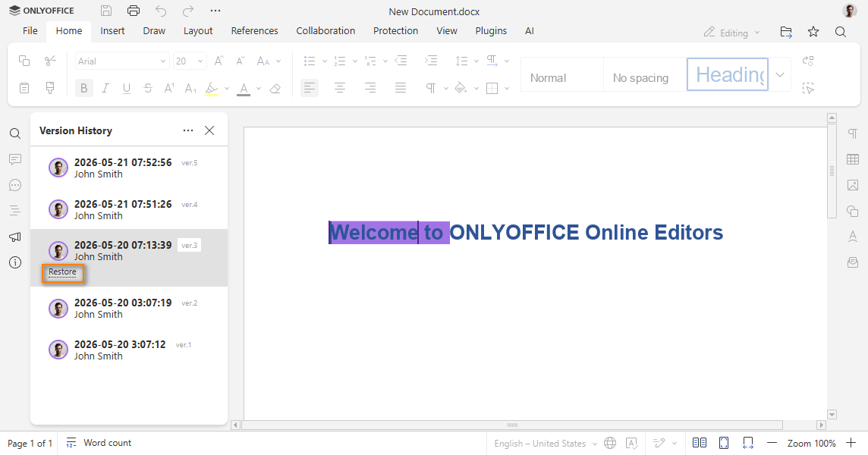This screenshot has width=868, height=455.
Task: Toggle Underline formatting
Action: click(x=127, y=88)
